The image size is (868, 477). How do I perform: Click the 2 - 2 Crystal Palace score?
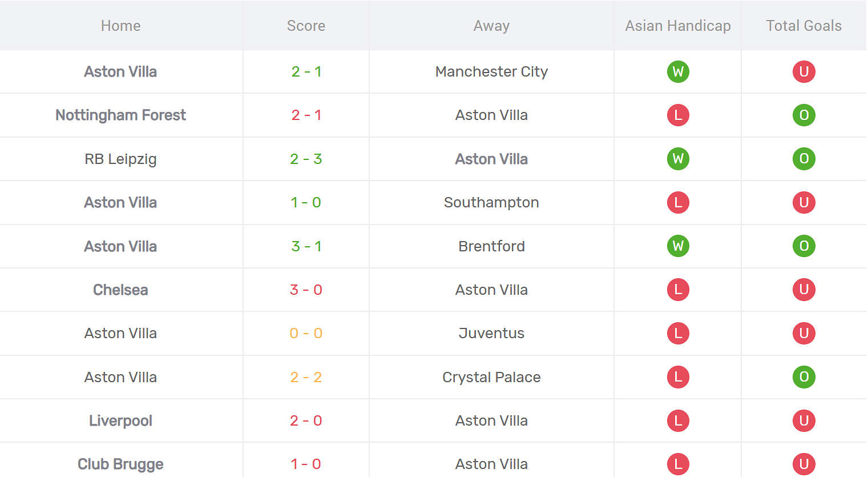306,377
